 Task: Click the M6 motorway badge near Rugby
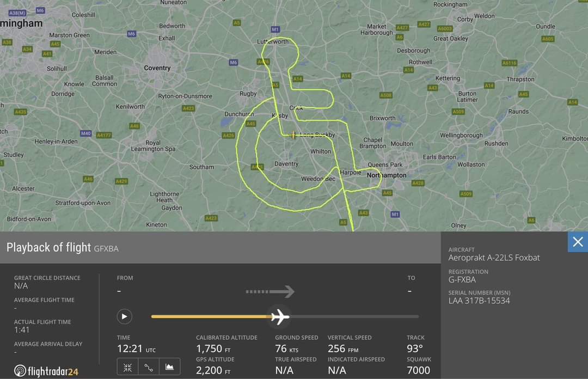pyautogui.click(x=233, y=62)
